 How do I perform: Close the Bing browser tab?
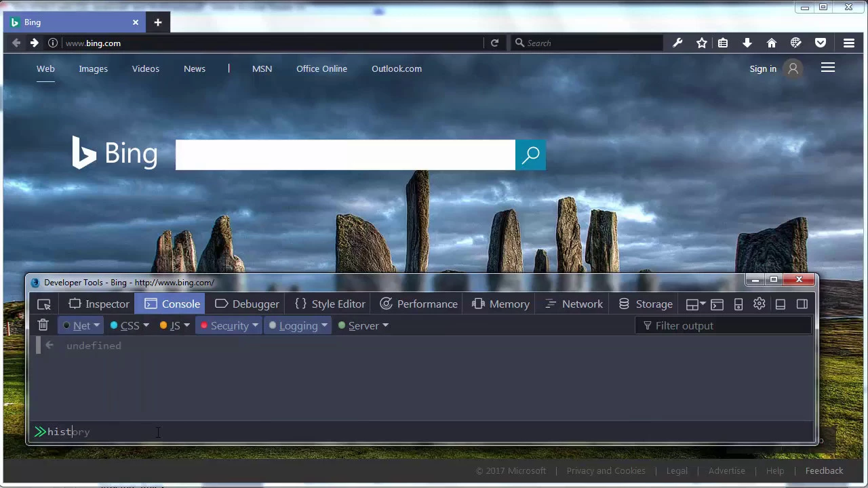(135, 22)
